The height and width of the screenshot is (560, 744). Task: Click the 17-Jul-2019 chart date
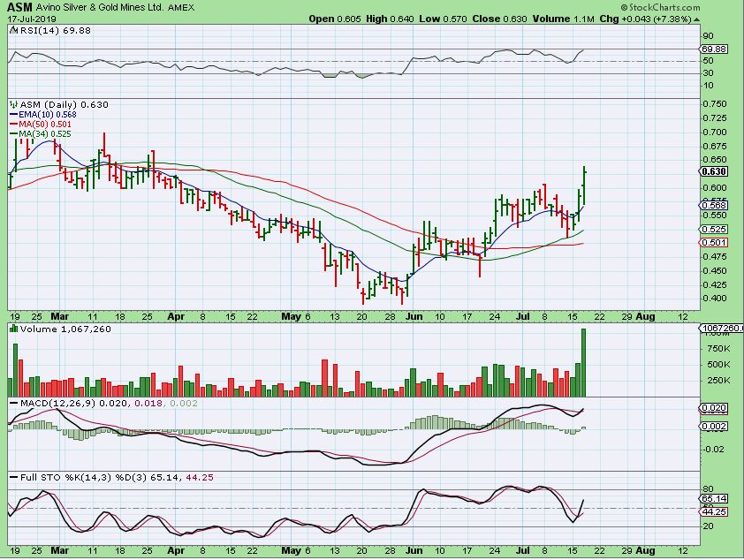(33, 19)
